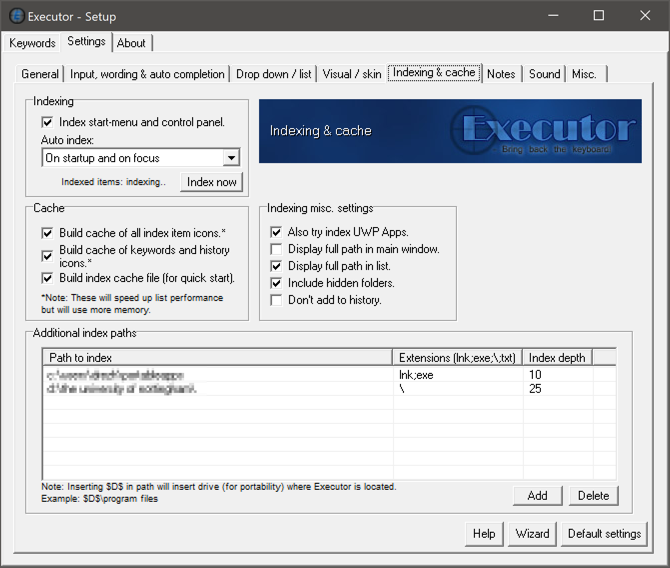The height and width of the screenshot is (568, 670).
Task: Switch to the General settings tab
Action: coord(40,74)
